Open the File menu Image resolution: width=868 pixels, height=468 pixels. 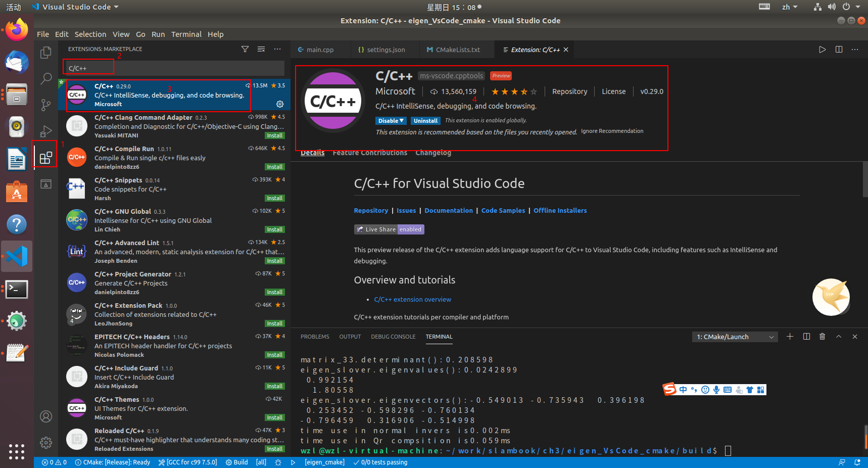tap(43, 34)
